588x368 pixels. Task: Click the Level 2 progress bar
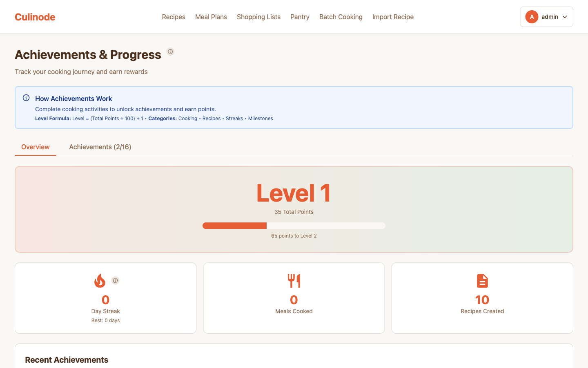pyautogui.click(x=294, y=225)
